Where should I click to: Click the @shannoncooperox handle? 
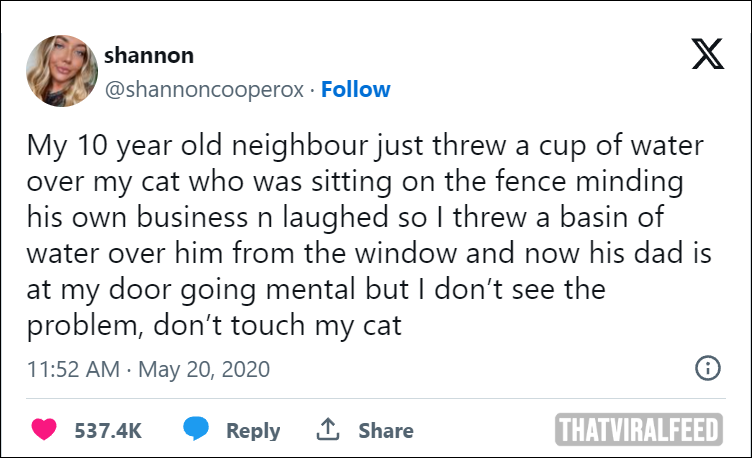point(204,90)
